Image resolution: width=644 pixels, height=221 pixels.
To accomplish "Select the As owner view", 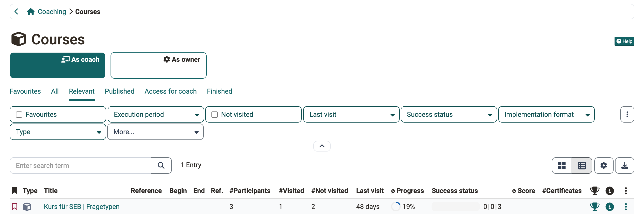I will tap(158, 65).
